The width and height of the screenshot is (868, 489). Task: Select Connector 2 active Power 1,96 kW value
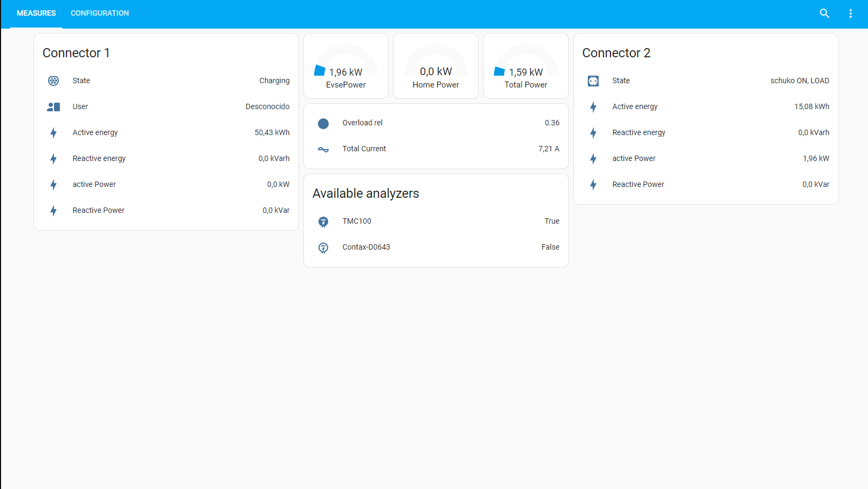(x=816, y=158)
